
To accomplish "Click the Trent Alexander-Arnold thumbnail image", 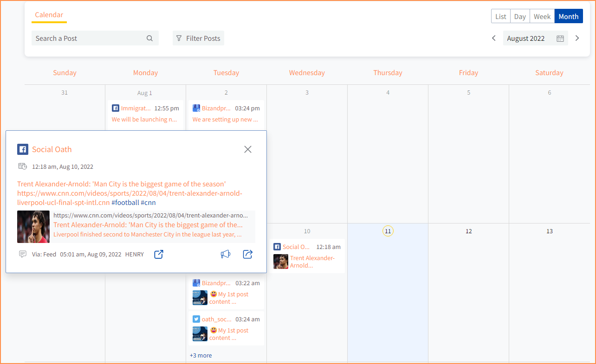I will [x=33, y=226].
